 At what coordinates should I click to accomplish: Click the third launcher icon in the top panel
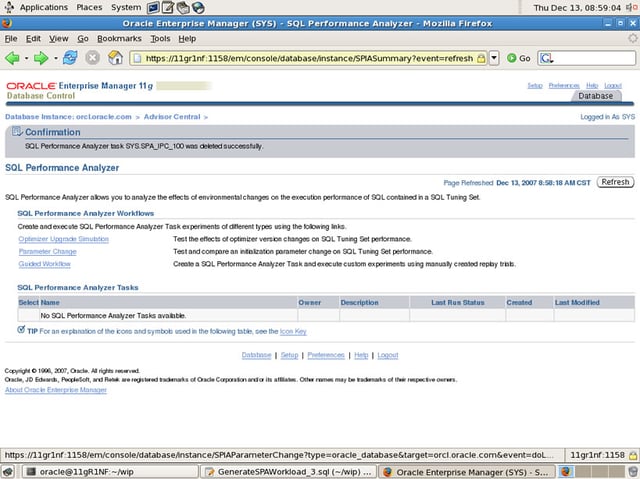tap(183, 7)
